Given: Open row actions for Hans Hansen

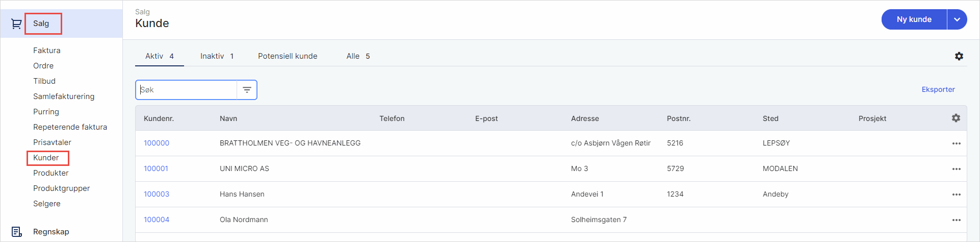Looking at the screenshot, I should [956, 195].
